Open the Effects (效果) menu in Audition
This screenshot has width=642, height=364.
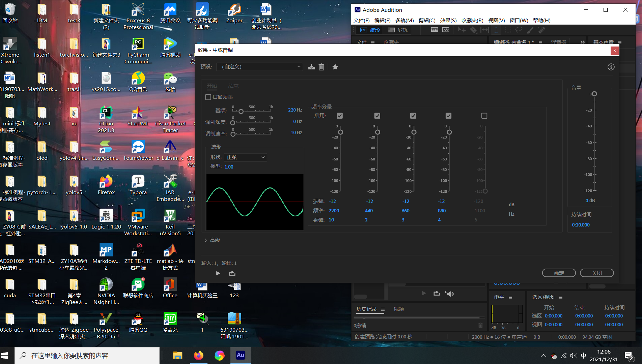(x=448, y=20)
